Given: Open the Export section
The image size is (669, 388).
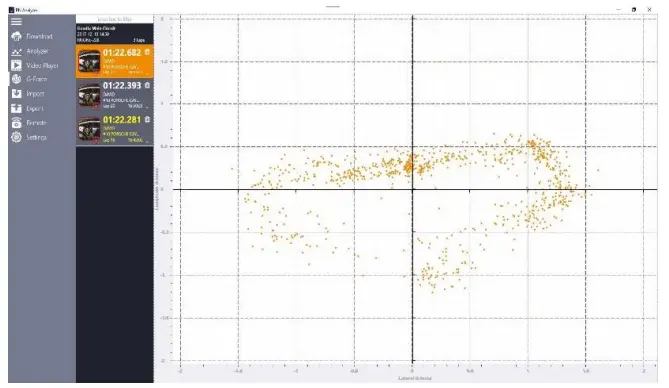Looking at the screenshot, I should (28, 108).
